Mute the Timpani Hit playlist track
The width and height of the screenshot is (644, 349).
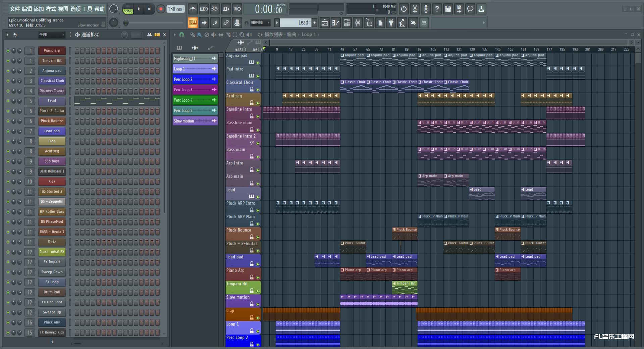tap(258, 291)
